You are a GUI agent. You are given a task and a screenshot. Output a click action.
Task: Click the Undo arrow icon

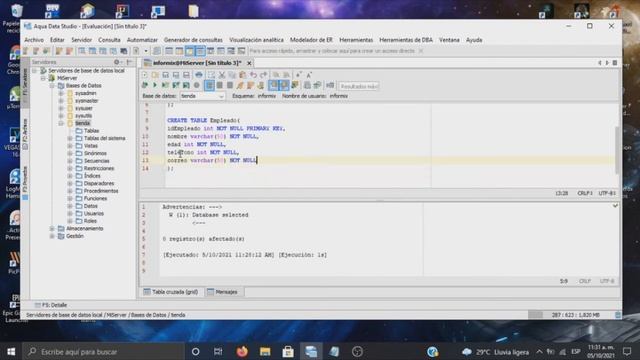pyautogui.click(x=253, y=75)
